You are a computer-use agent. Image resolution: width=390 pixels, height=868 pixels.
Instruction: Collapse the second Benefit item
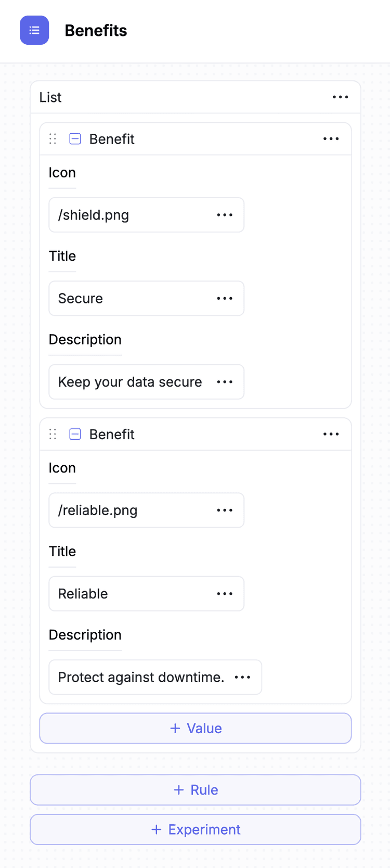[75, 434]
